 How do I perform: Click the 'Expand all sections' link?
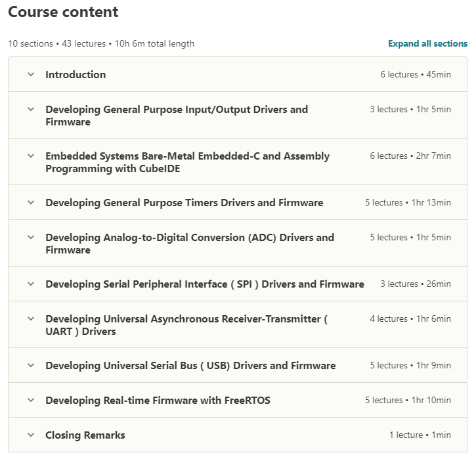tap(427, 44)
